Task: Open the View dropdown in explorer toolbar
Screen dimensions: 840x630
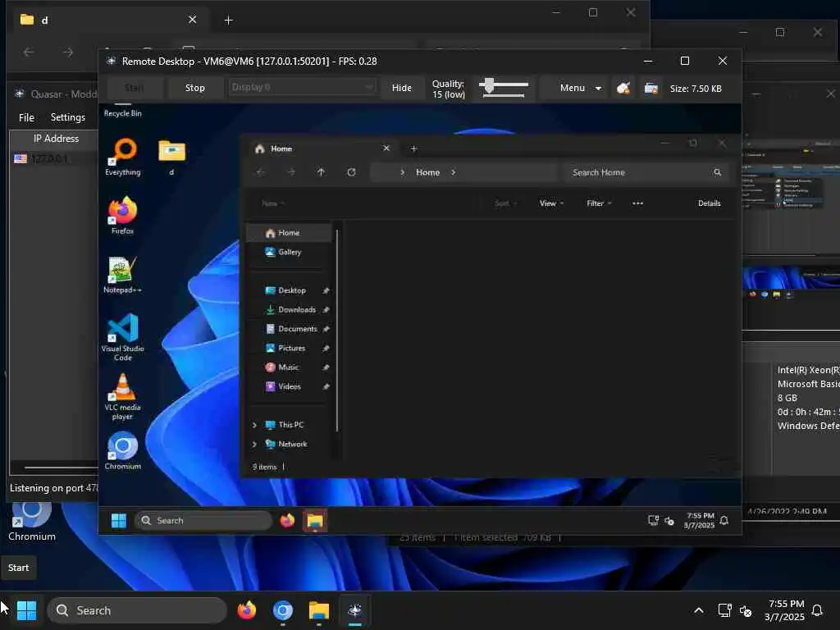Action: pyautogui.click(x=552, y=203)
